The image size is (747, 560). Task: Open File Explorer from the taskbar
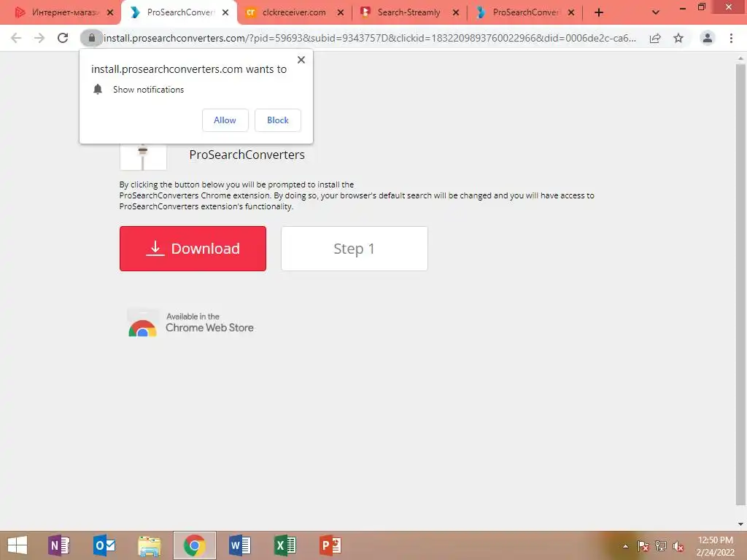[x=149, y=545]
